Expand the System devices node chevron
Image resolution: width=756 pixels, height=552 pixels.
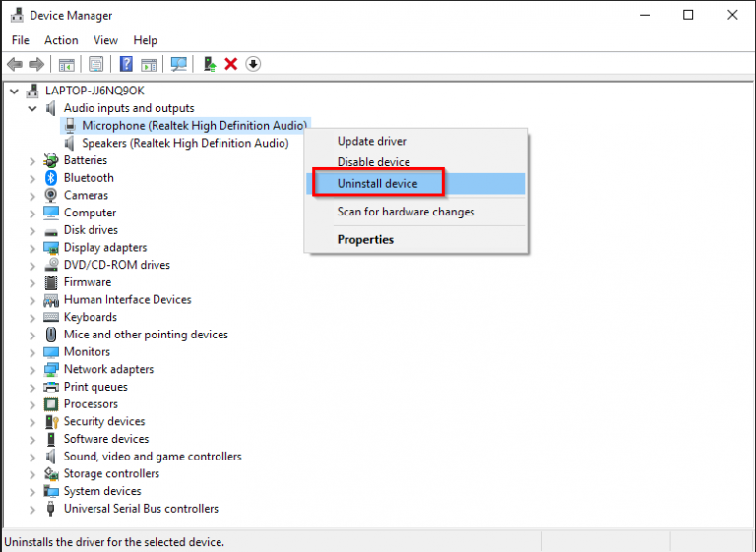[32, 492]
